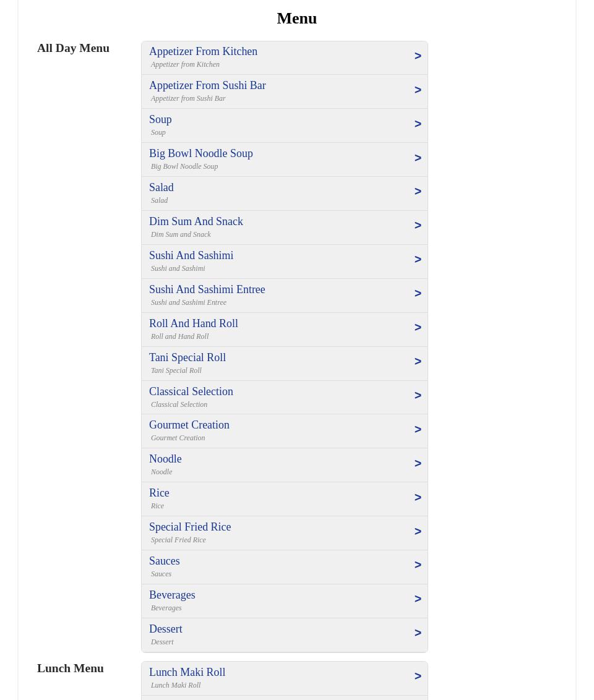Click the arrow beside Soup
The image size is (594, 700).
(418, 124)
